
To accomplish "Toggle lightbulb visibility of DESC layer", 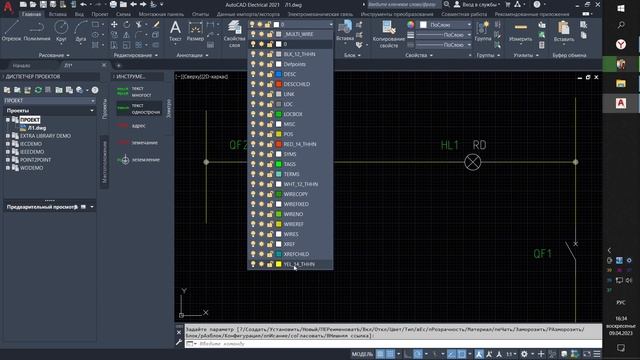I will (253, 74).
